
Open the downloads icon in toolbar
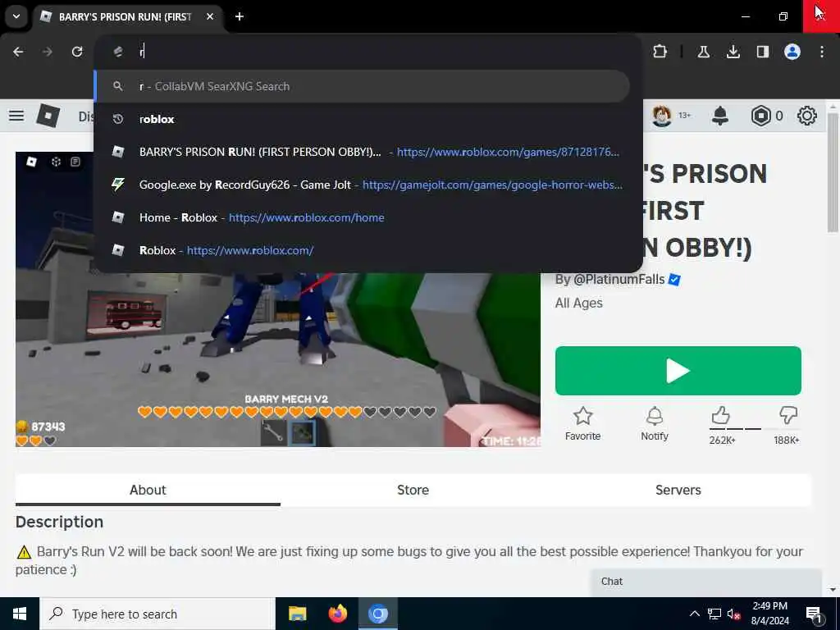click(733, 52)
